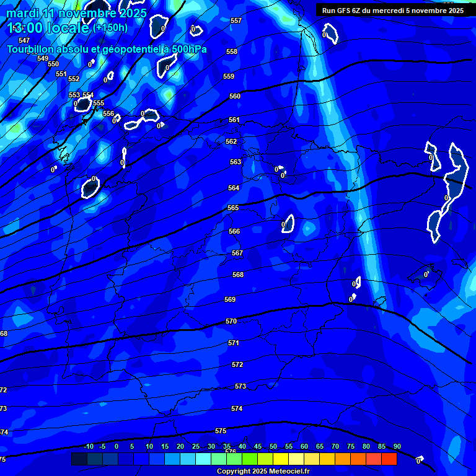Select the 568 contour line label
The height and width of the screenshot is (476, 476).
coord(238,275)
